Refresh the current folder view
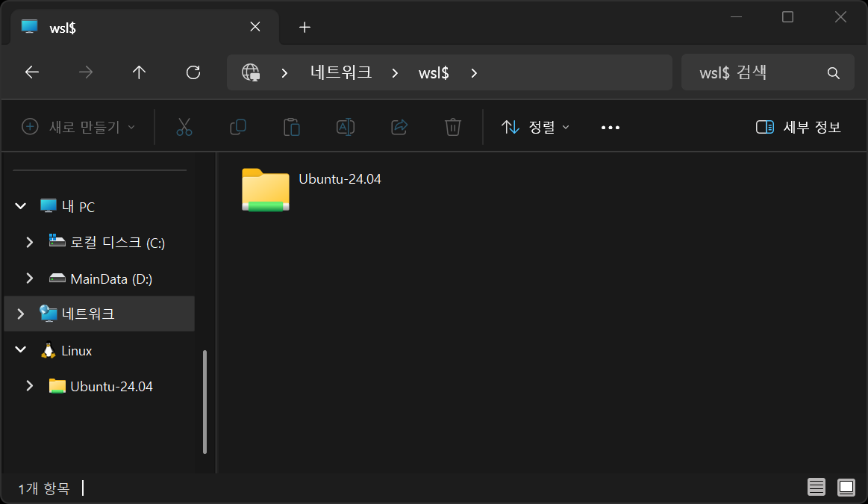This screenshot has height=504, width=868. [x=193, y=72]
